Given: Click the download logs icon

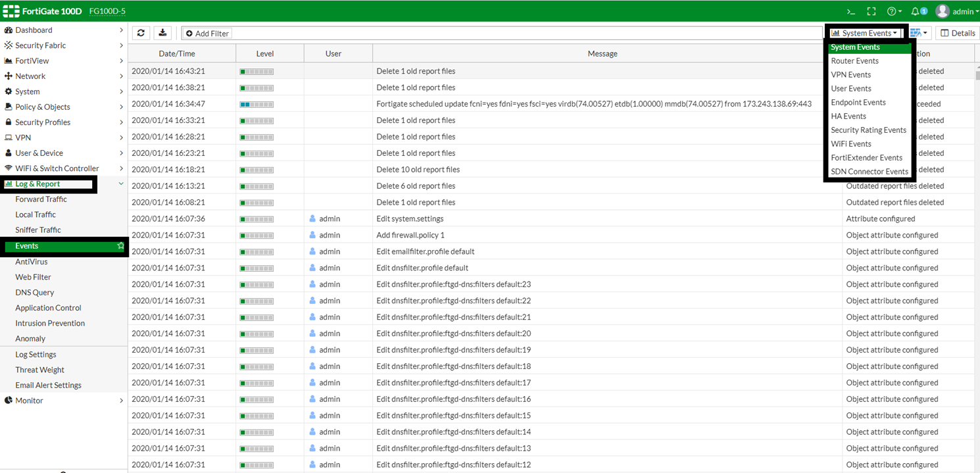Looking at the screenshot, I should (x=162, y=33).
